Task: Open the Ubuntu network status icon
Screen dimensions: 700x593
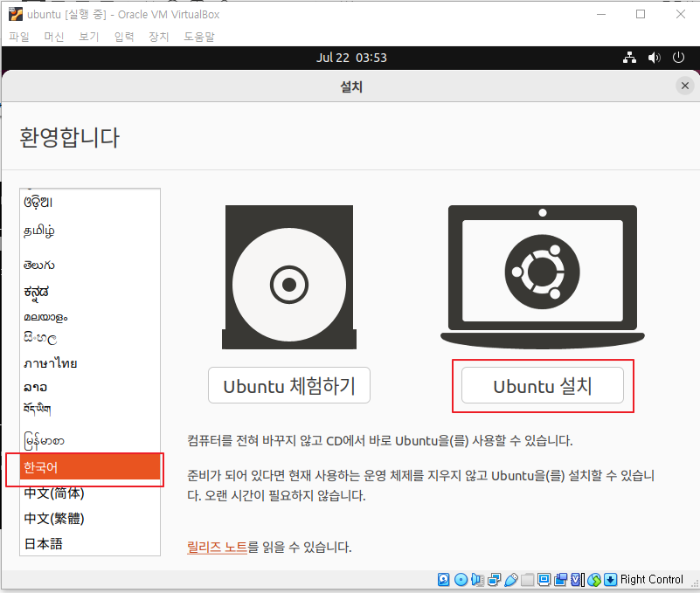Action: pyautogui.click(x=629, y=58)
